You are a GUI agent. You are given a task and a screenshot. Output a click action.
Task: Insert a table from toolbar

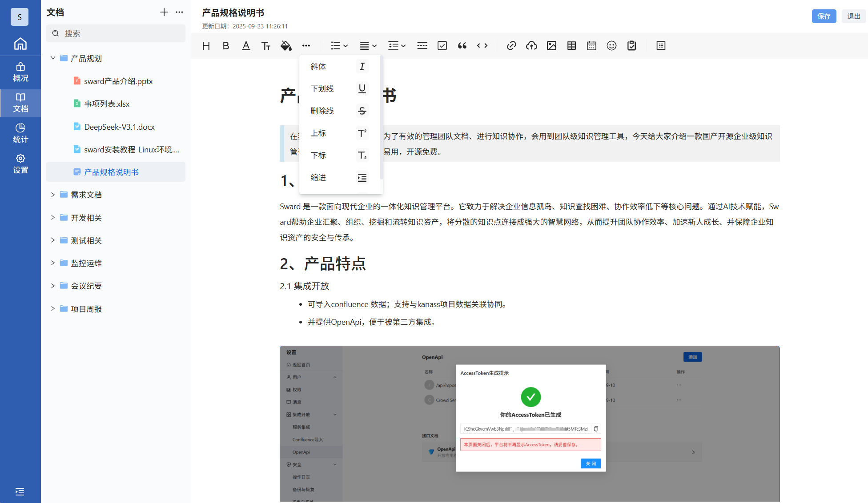[571, 46]
